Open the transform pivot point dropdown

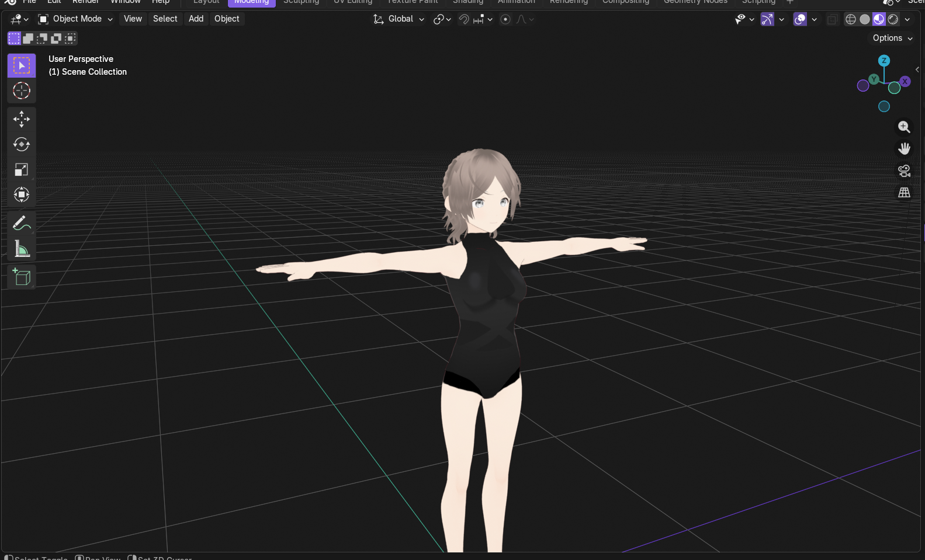442,19
